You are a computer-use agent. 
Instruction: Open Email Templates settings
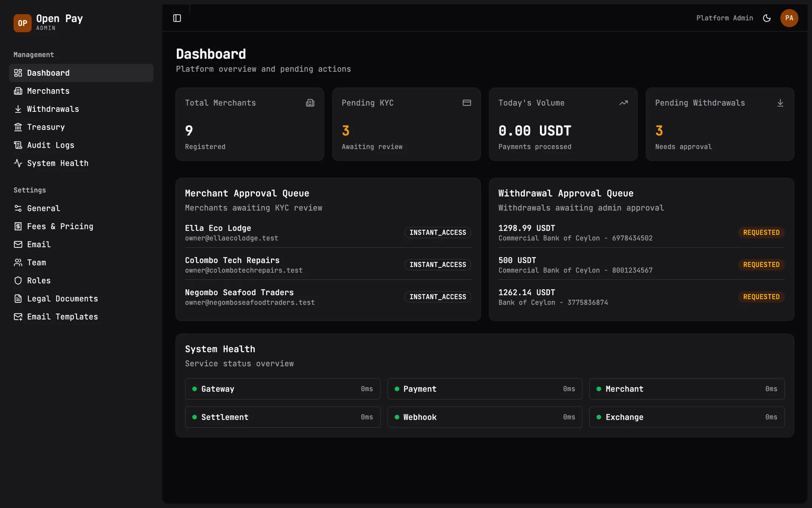coord(81,317)
